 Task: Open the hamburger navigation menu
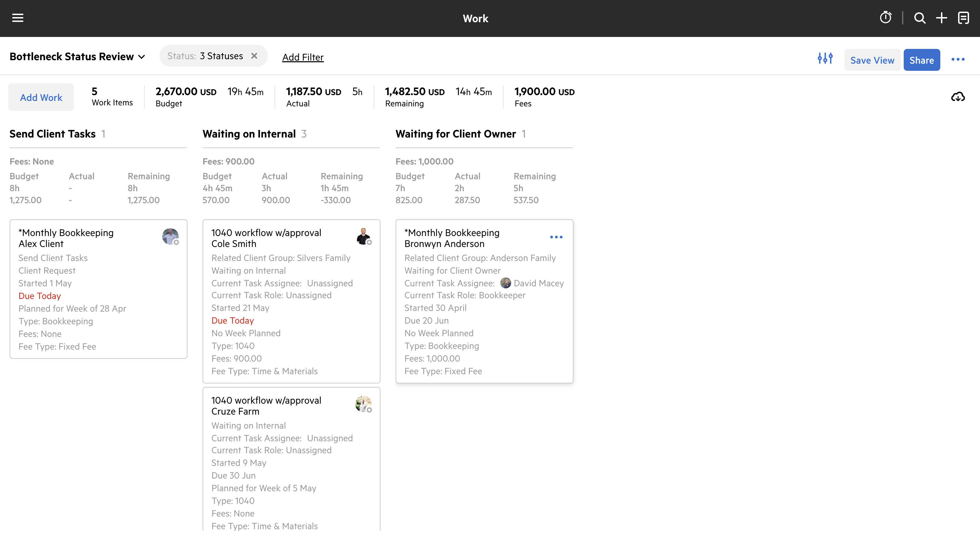tap(17, 18)
